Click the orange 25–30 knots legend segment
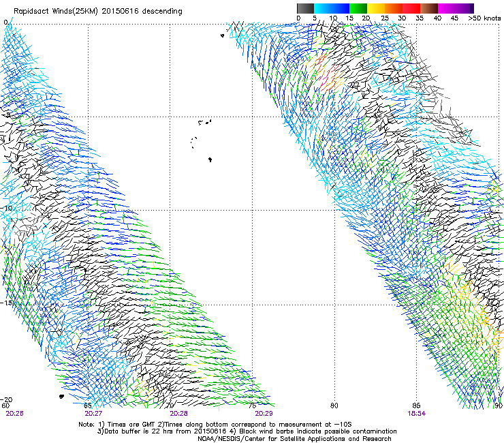The image size is (504, 443). [x=394, y=8]
